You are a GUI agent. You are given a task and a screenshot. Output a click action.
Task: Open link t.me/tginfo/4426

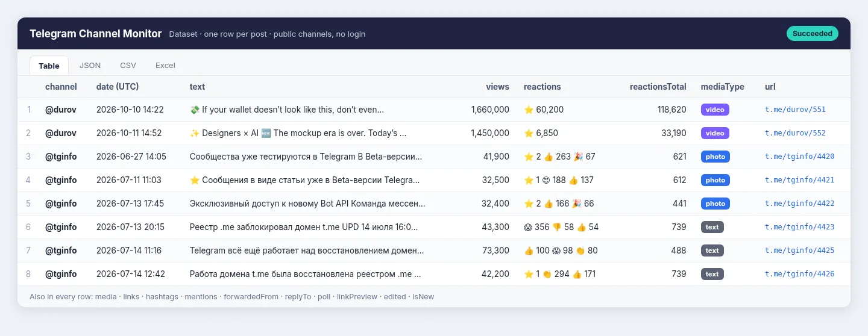[x=800, y=274]
